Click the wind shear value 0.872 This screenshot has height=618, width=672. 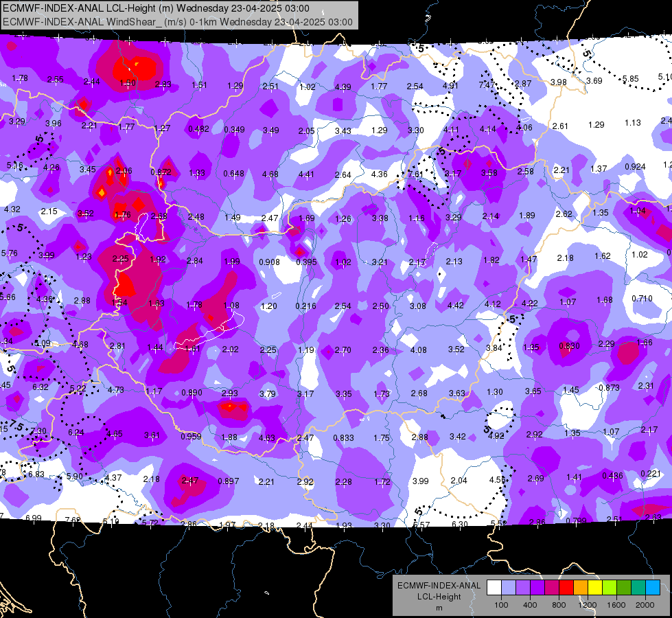[161, 172]
